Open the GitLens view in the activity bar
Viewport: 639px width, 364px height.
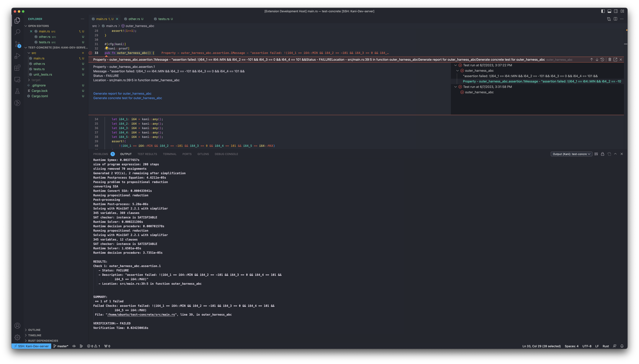(x=17, y=103)
